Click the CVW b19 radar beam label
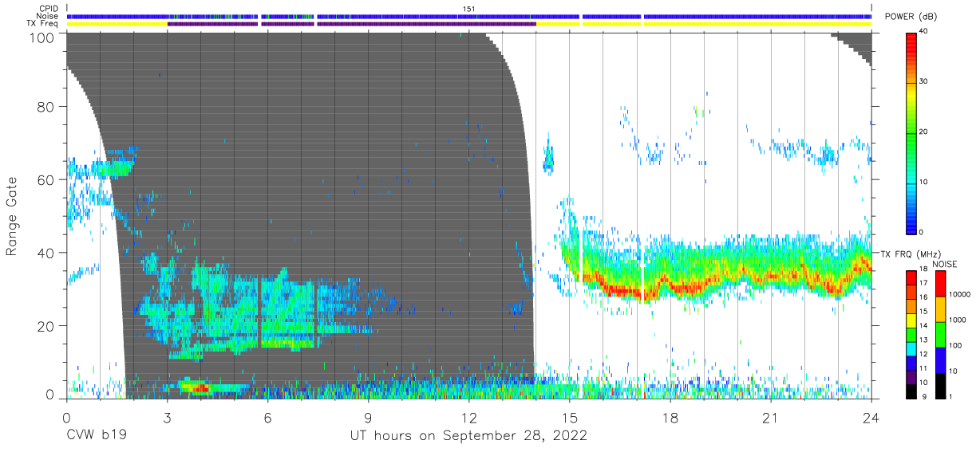This screenshot has width=980, height=452. [96, 436]
